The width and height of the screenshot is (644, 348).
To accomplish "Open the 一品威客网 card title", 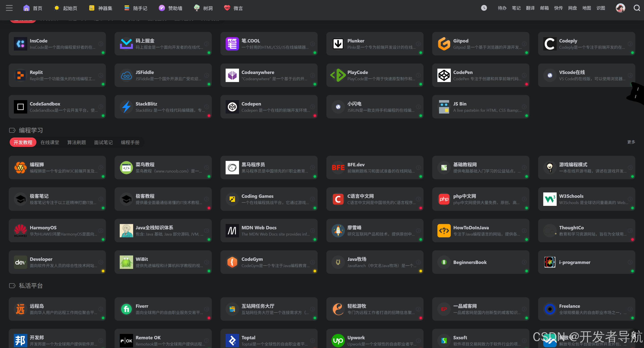I will [465, 306].
